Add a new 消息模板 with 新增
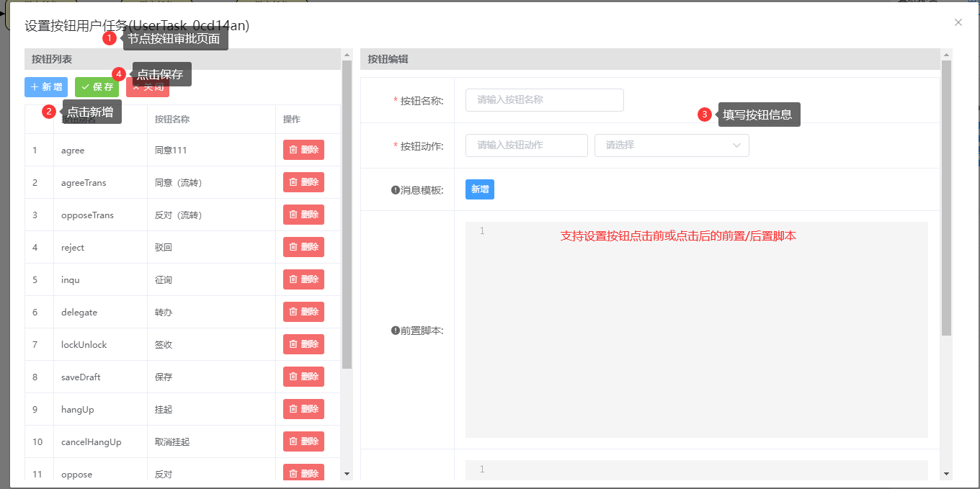 click(x=479, y=189)
